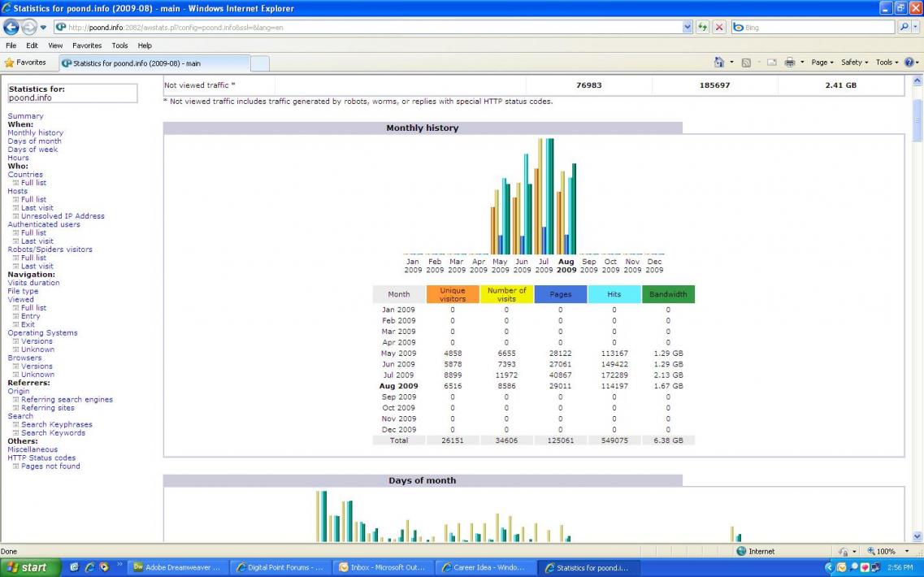Click the Read Mail envelope icon
This screenshot has height=577, width=924.
point(770,63)
